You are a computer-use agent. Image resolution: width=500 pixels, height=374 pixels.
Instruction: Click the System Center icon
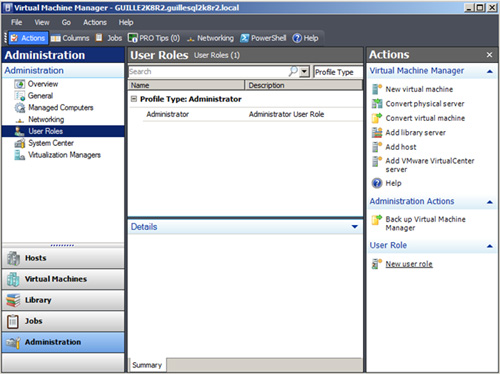20,143
